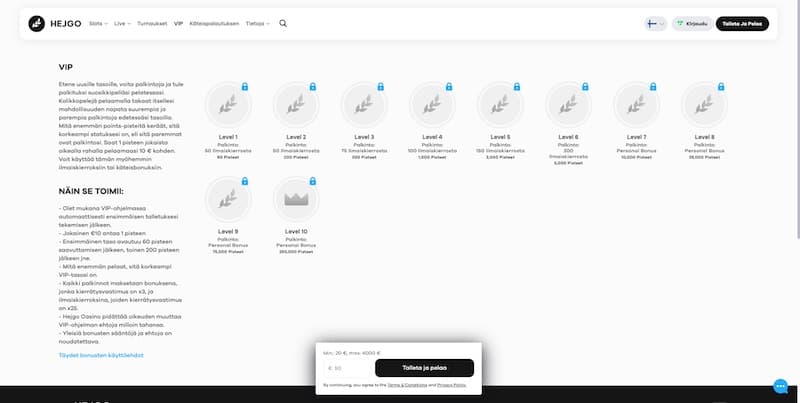The width and height of the screenshot is (800, 403).
Task: Click the blue lock on Level 8
Action: click(x=721, y=87)
